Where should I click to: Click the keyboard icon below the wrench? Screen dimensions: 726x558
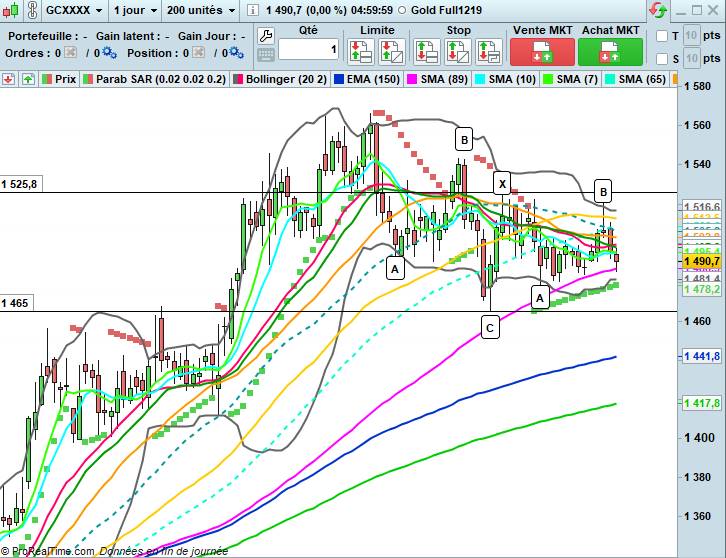click(x=266, y=55)
